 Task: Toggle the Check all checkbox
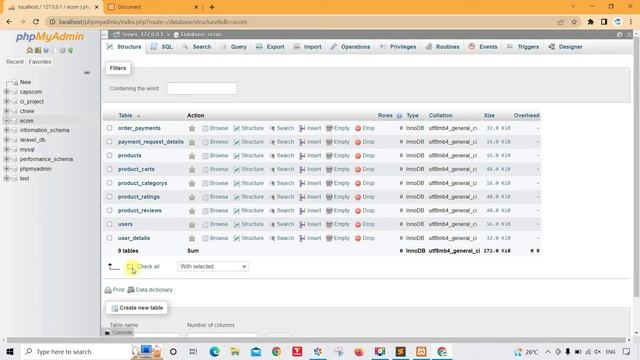(x=130, y=267)
